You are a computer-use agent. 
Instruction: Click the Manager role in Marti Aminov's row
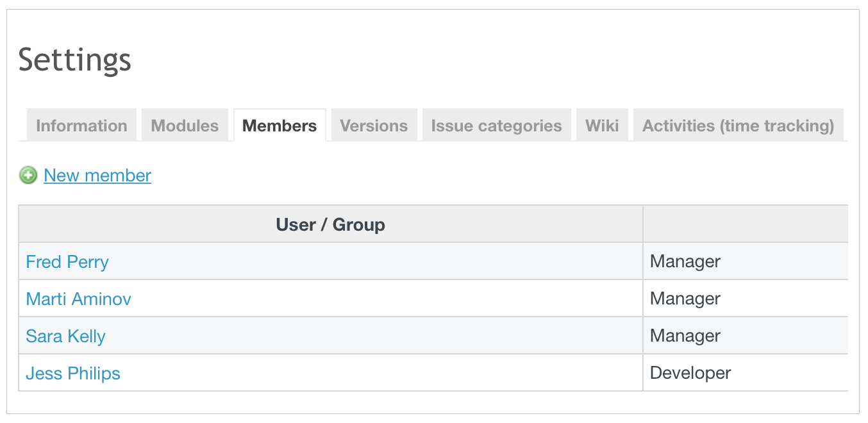(685, 299)
